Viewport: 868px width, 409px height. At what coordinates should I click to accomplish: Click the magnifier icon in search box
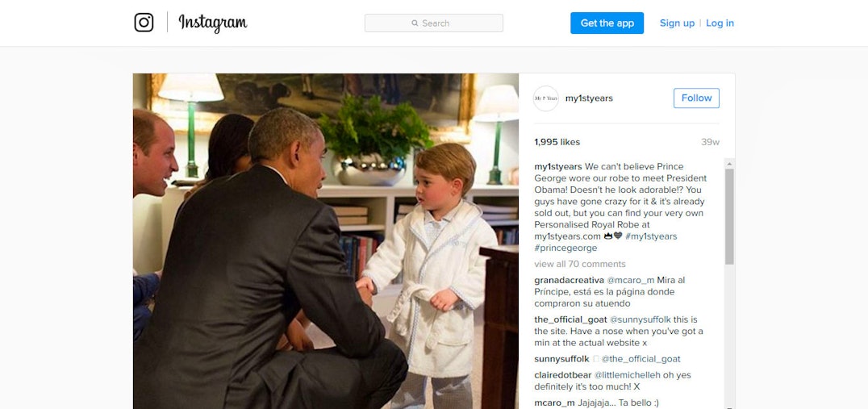pyautogui.click(x=415, y=23)
